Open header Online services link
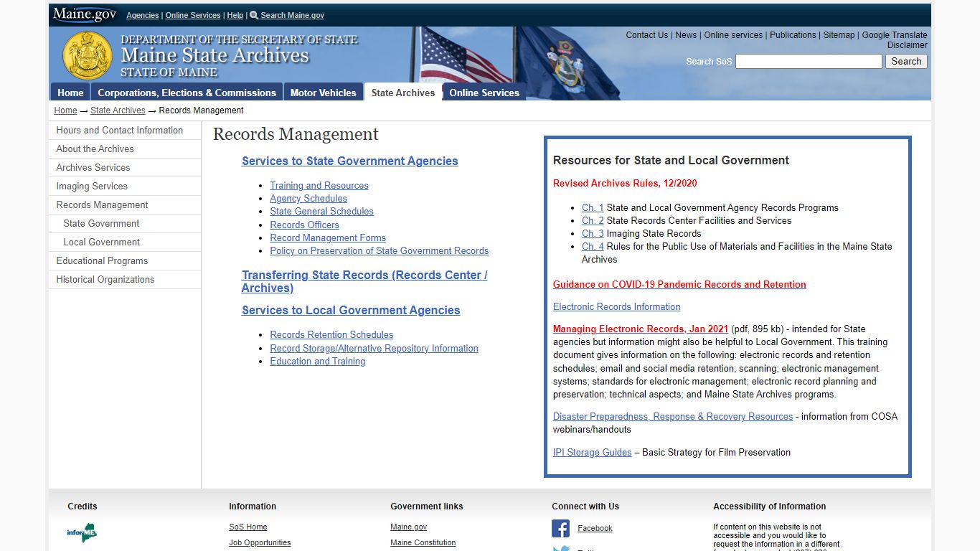This screenshot has width=980, height=551. pyautogui.click(x=733, y=35)
